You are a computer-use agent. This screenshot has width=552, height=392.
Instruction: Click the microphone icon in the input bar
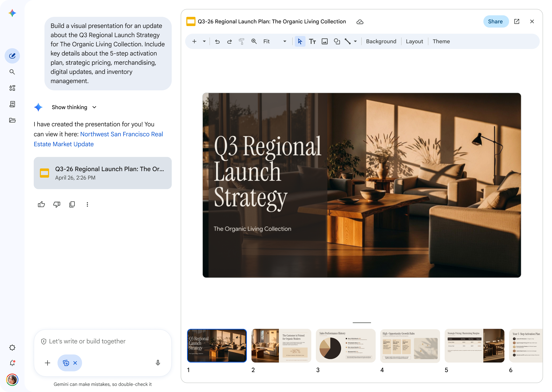(158, 363)
